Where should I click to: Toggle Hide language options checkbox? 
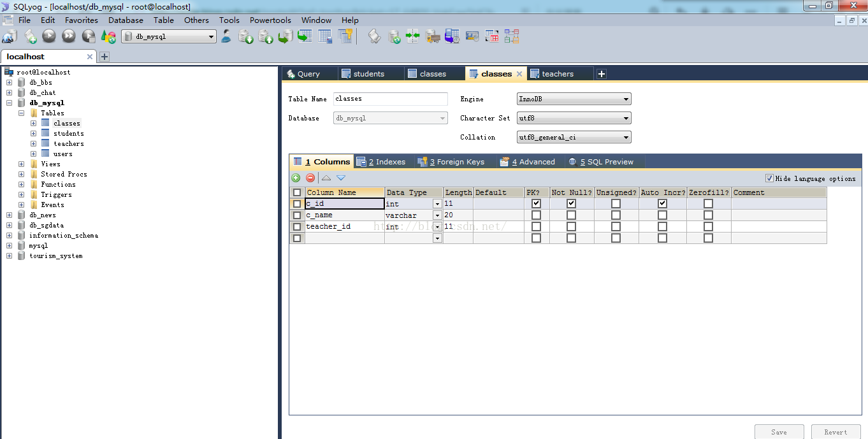[769, 178]
